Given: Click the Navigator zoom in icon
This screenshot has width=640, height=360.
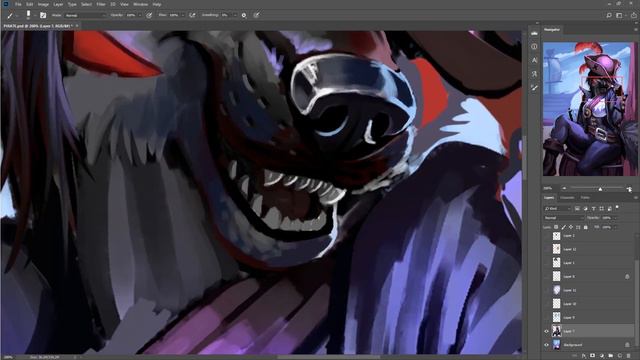Looking at the screenshot, I should click(x=629, y=188).
